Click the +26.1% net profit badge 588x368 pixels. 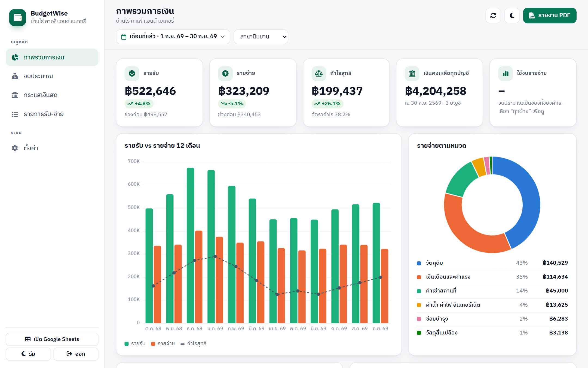coord(327,104)
